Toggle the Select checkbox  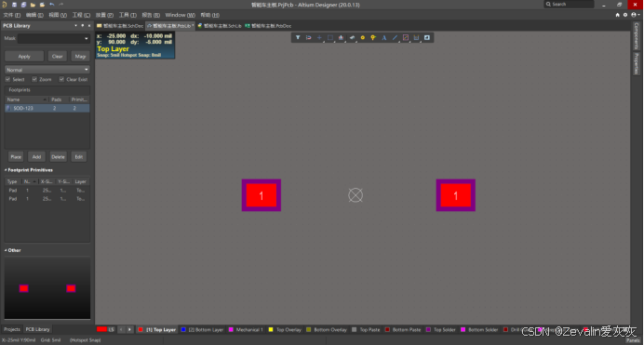coord(7,79)
